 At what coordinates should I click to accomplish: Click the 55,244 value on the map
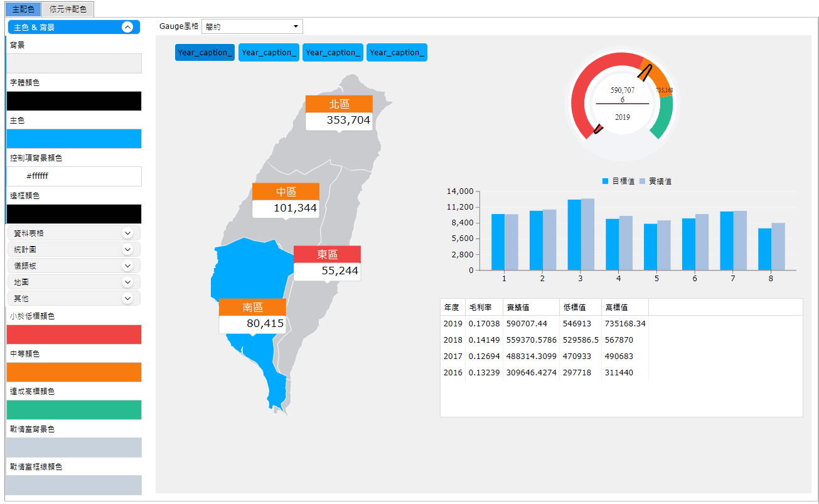(x=340, y=271)
